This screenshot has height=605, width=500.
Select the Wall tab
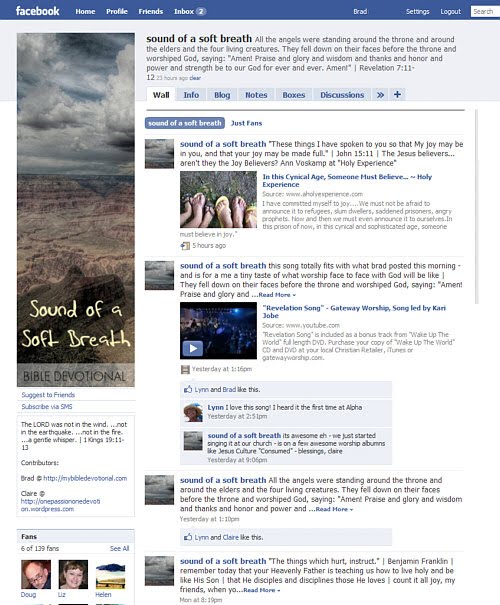coord(161,95)
